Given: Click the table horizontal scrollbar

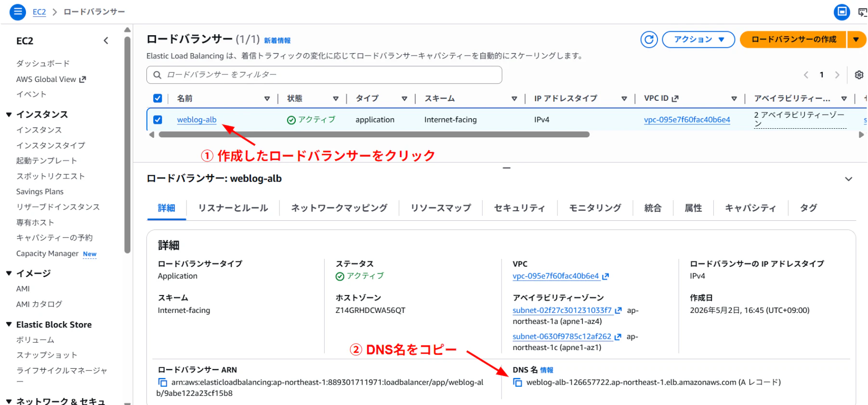Looking at the screenshot, I should pyautogui.click(x=374, y=135).
